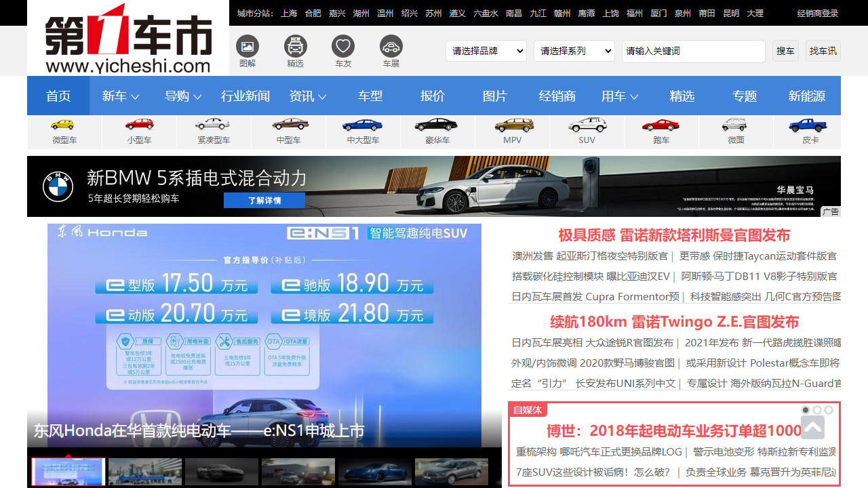Open the 经销商登录 link
The height and width of the screenshot is (488, 868).
tap(818, 13)
